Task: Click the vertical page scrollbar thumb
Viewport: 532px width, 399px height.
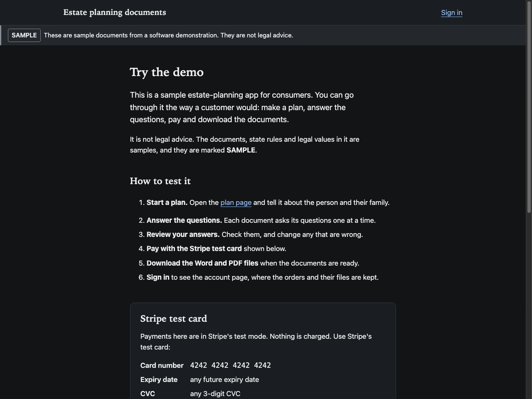Action: click(529, 108)
